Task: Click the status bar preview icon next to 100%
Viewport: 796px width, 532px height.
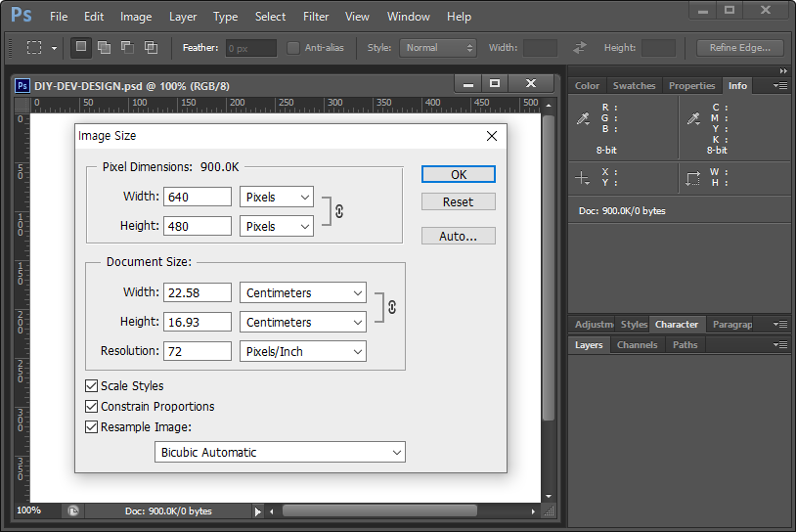Action: pyautogui.click(x=73, y=510)
